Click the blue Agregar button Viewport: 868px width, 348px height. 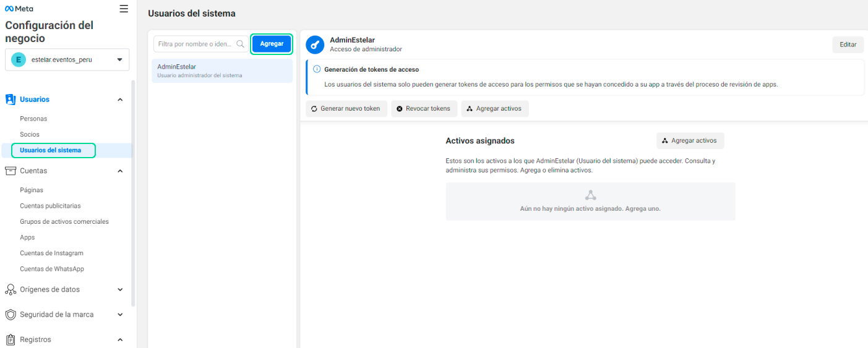tap(272, 44)
